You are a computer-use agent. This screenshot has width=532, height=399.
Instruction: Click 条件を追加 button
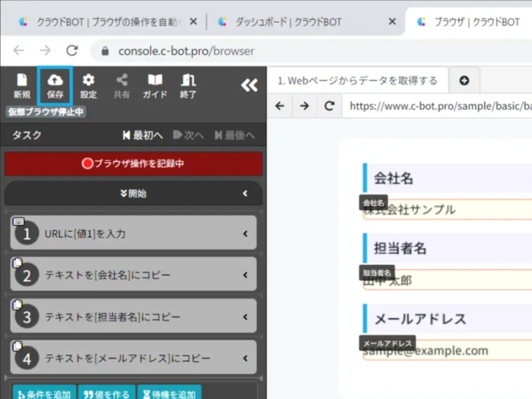click(x=43, y=394)
